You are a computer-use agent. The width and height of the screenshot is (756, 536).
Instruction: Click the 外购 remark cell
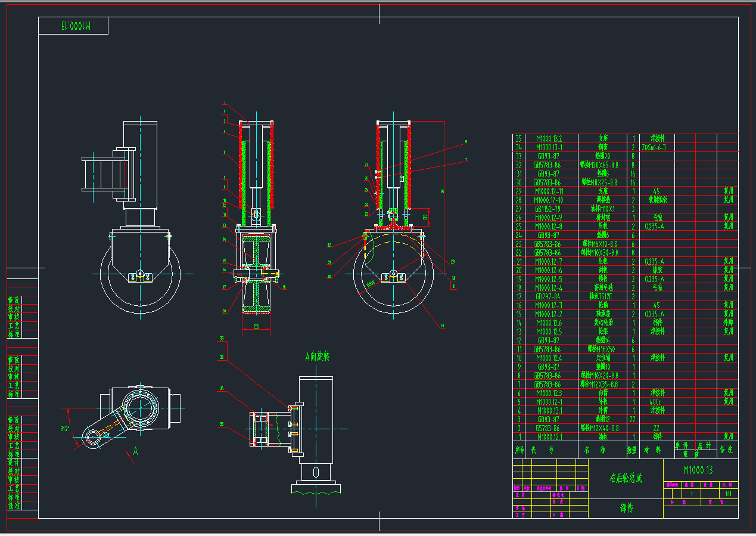[727, 323]
